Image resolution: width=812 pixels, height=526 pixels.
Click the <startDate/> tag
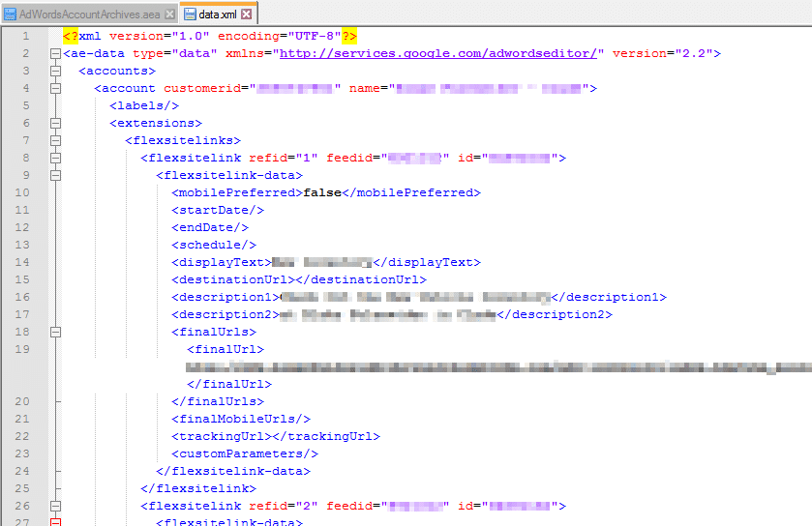[218, 210]
